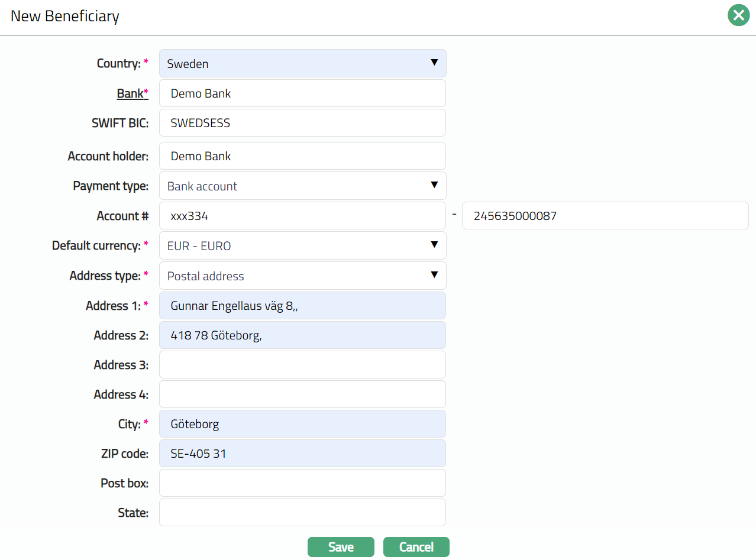This screenshot has width=756, height=560.
Task: Expand the Address type dropdown
Action: 302,276
